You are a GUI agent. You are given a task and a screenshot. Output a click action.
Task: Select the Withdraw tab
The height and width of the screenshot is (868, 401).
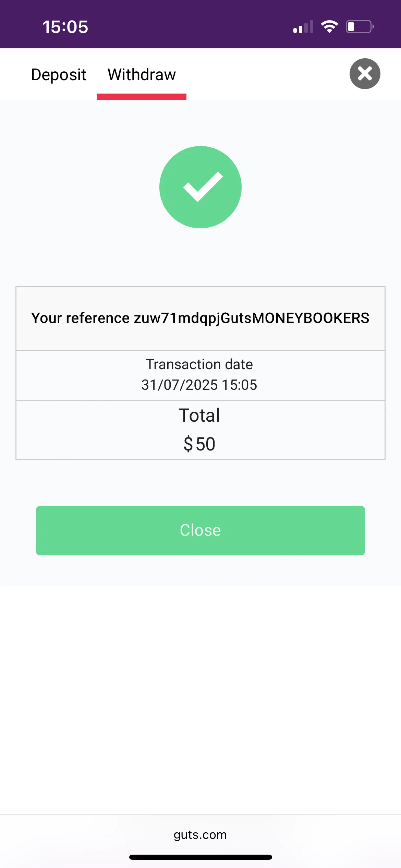[142, 75]
